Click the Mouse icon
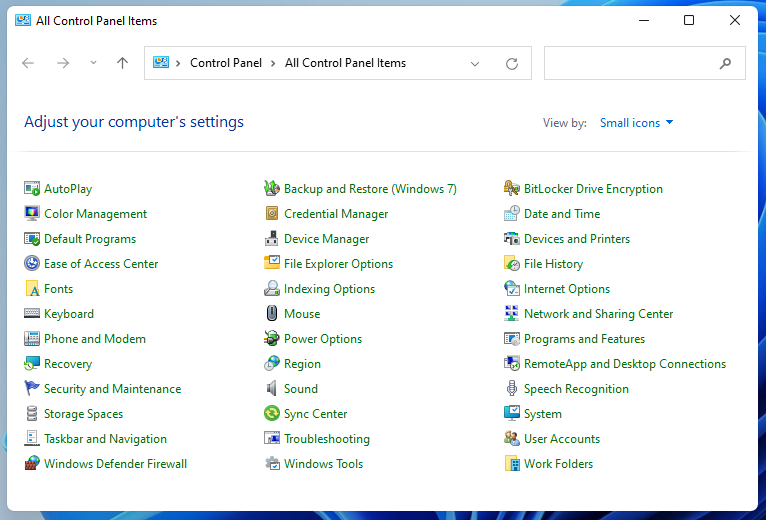The height and width of the screenshot is (520, 766). [x=272, y=313]
